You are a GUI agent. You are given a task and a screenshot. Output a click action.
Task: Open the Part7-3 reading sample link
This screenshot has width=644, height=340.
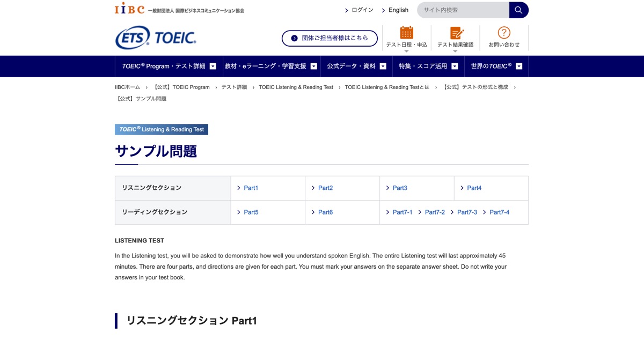[466, 212]
